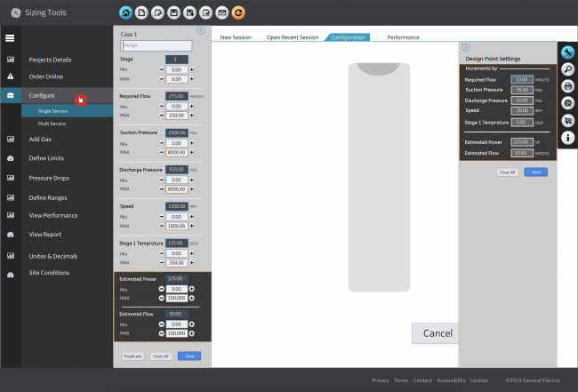Increase Stage MAX value with plus
This screenshot has width=578, height=392.
(191, 79)
